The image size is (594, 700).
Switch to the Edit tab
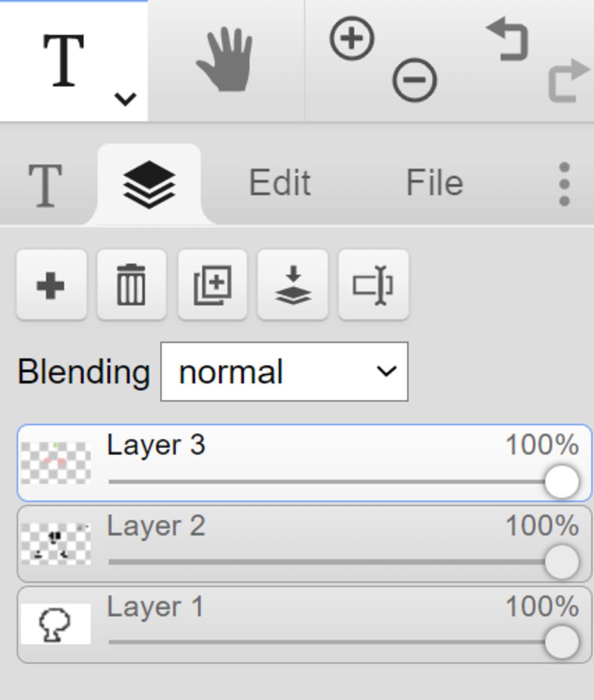point(280,183)
